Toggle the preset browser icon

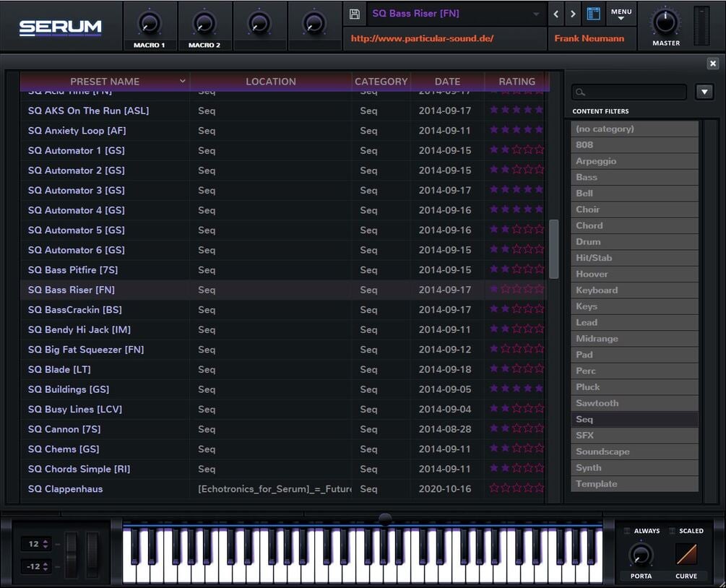pos(593,14)
